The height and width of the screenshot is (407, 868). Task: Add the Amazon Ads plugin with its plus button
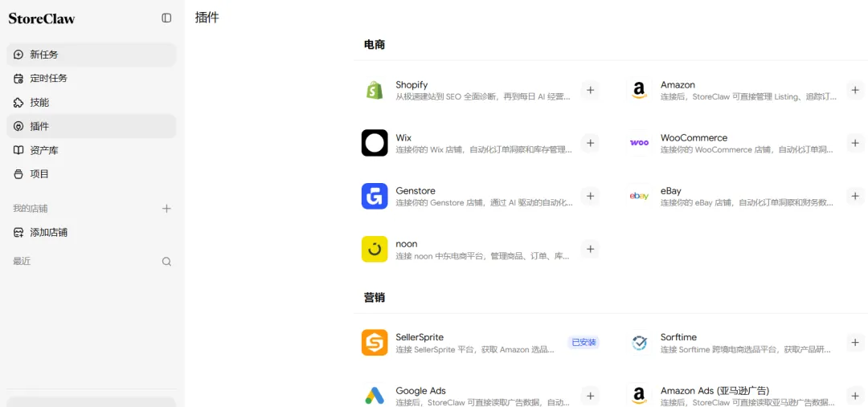click(855, 396)
